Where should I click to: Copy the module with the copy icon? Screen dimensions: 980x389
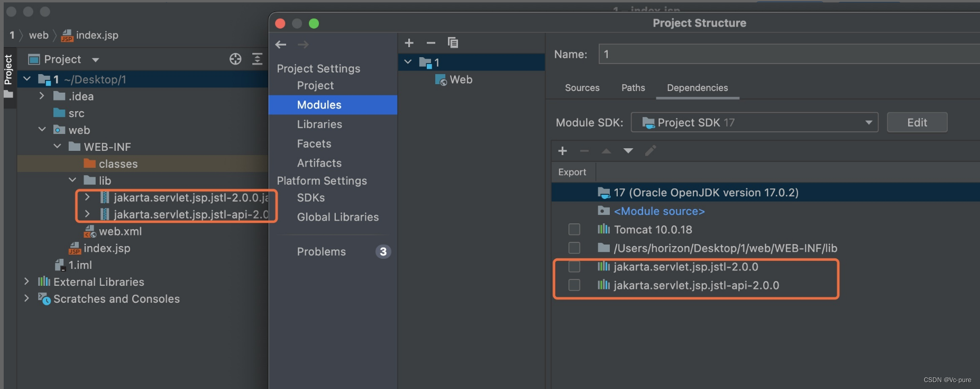453,42
